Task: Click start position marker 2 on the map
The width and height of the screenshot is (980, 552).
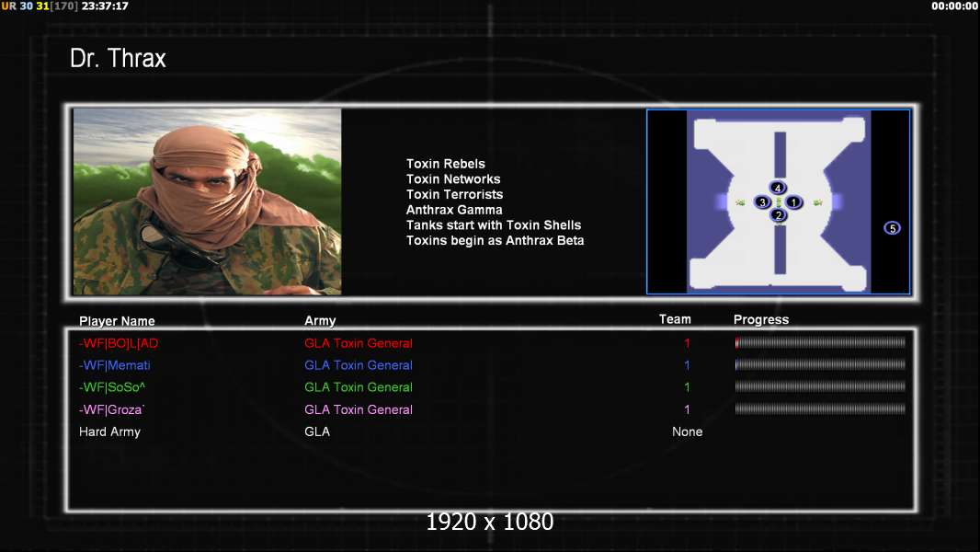Action: pos(778,215)
